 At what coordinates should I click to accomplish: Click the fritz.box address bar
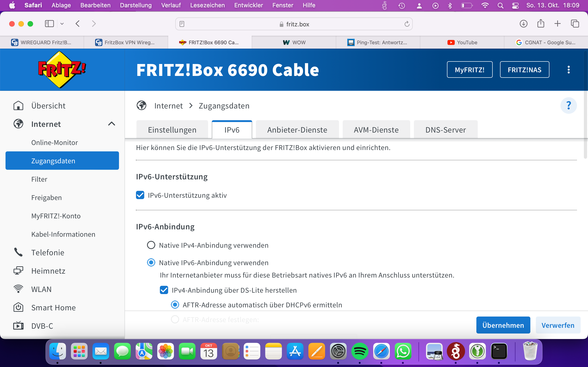tap(294, 24)
